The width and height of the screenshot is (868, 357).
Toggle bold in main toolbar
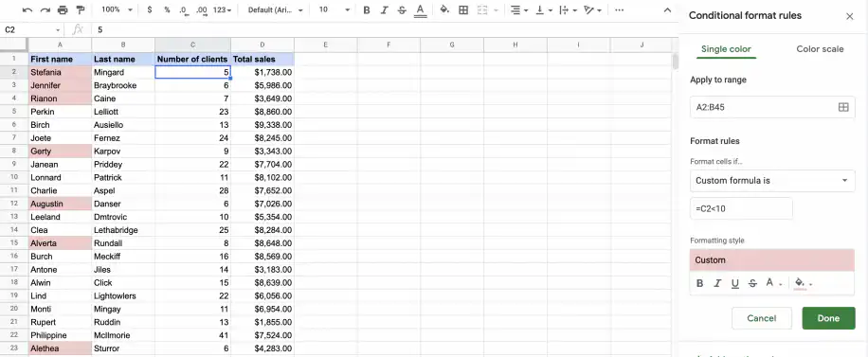(x=367, y=10)
